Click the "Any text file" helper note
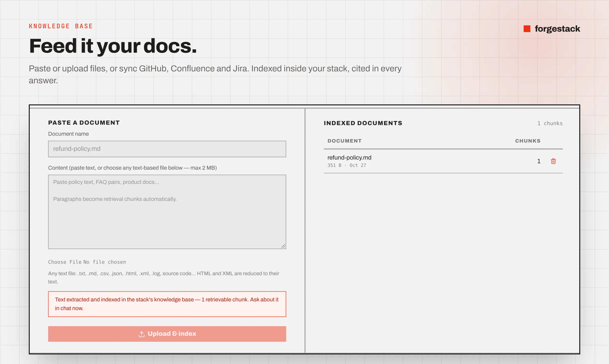This screenshot has height=364, width=609. tap(164, 277)
